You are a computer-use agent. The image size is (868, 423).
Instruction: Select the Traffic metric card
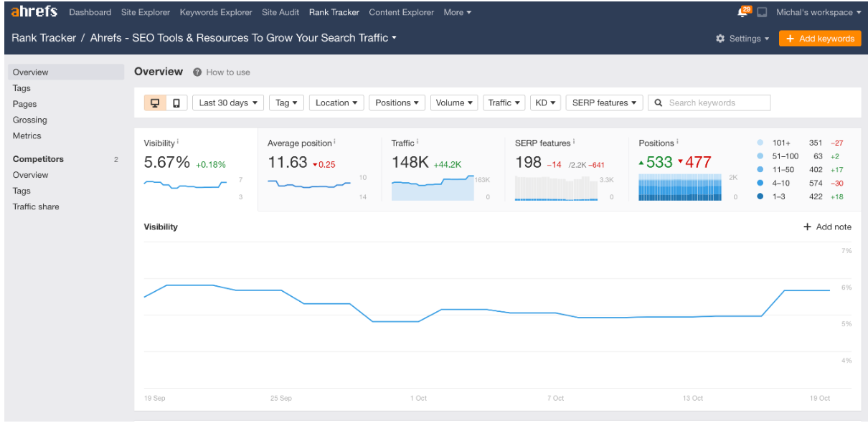point(443,170)
